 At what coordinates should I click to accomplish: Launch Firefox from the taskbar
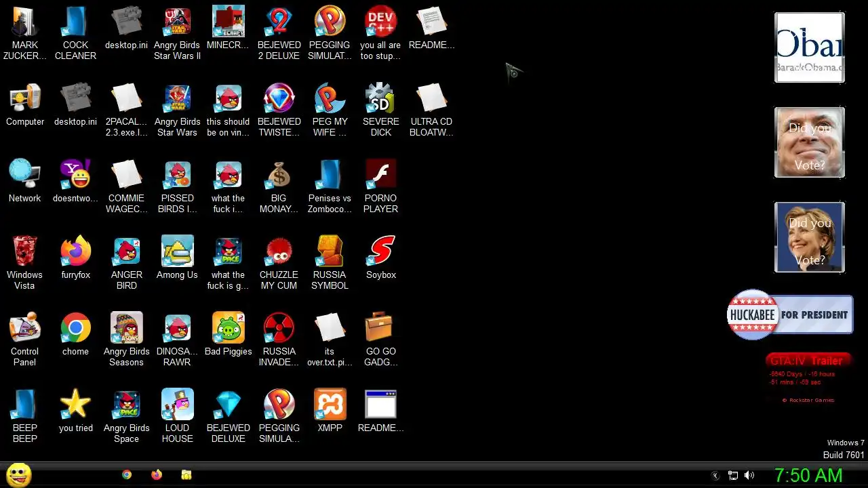pyautogui.click(x=157, y=475)
